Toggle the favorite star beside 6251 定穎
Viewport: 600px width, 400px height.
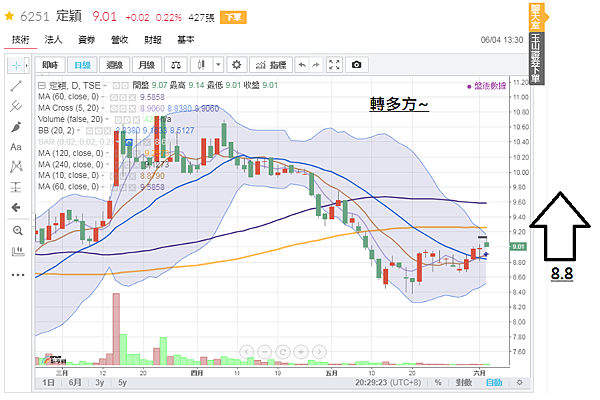pos(10,16)
